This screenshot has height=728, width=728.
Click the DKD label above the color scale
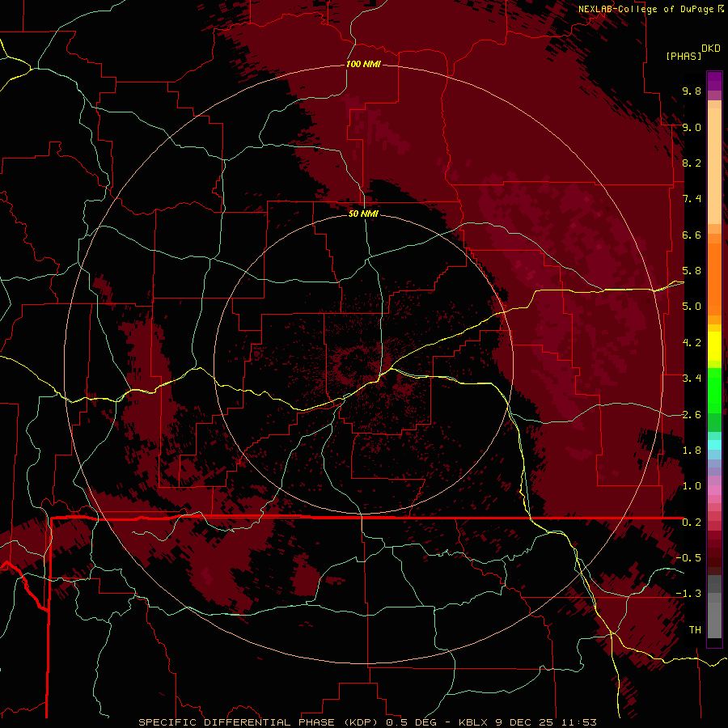point(710,49)
